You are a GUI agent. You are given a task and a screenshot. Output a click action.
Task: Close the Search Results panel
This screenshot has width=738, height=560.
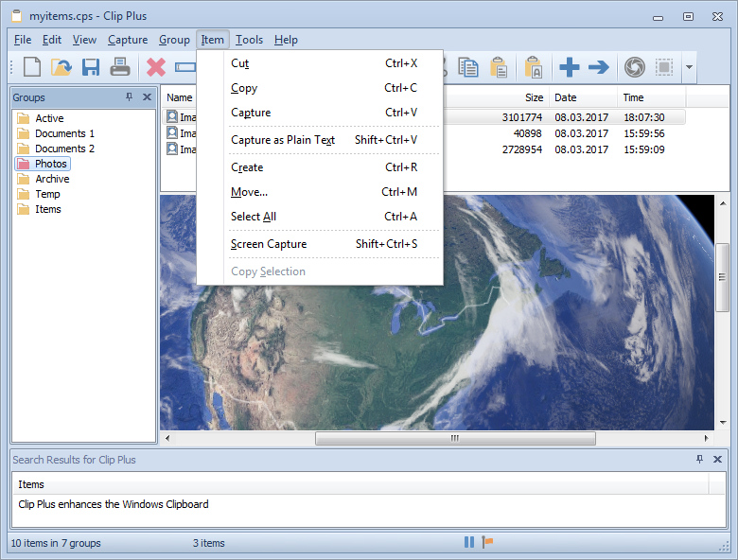[x=718, y=460]
